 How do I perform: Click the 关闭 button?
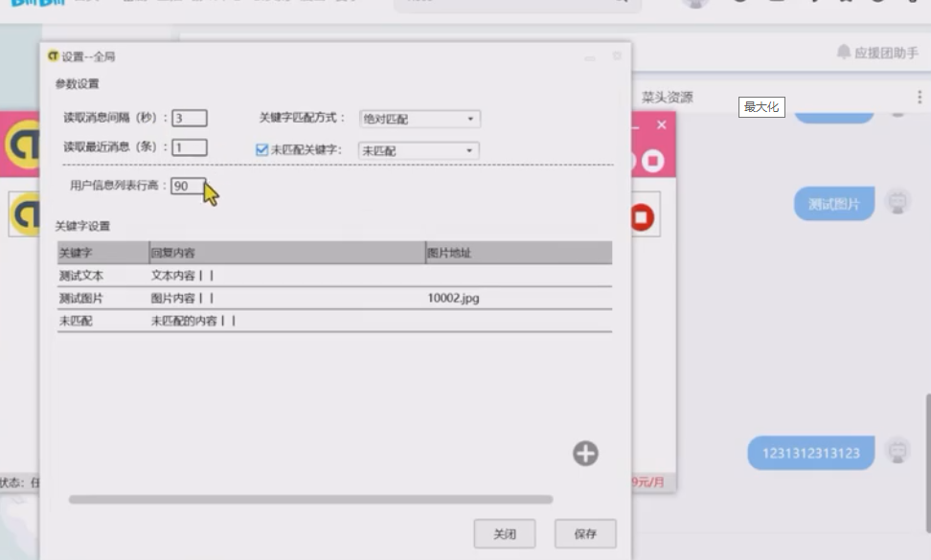[x=505, y=534]
